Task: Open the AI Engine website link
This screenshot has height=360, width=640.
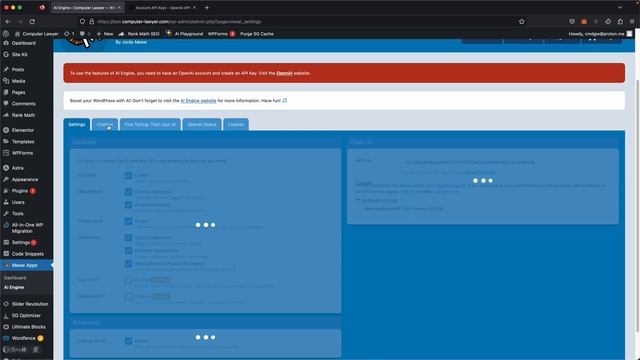Action: pos(198,100)
